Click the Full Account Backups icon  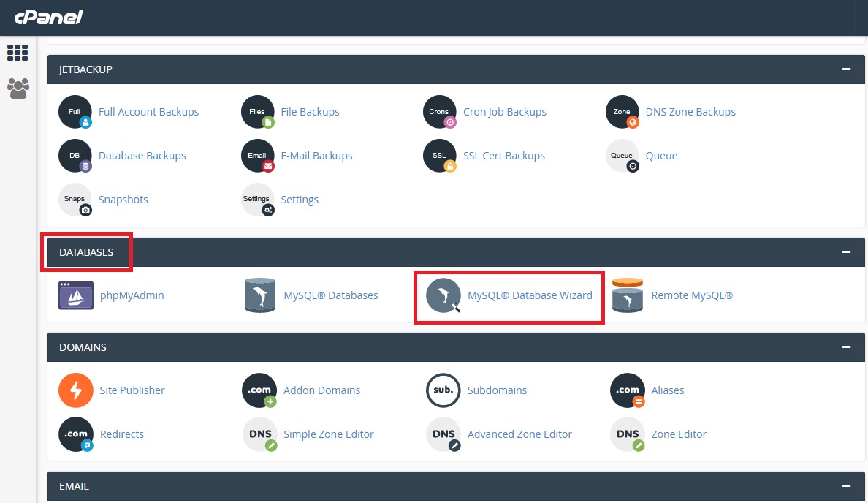[75, 112]
